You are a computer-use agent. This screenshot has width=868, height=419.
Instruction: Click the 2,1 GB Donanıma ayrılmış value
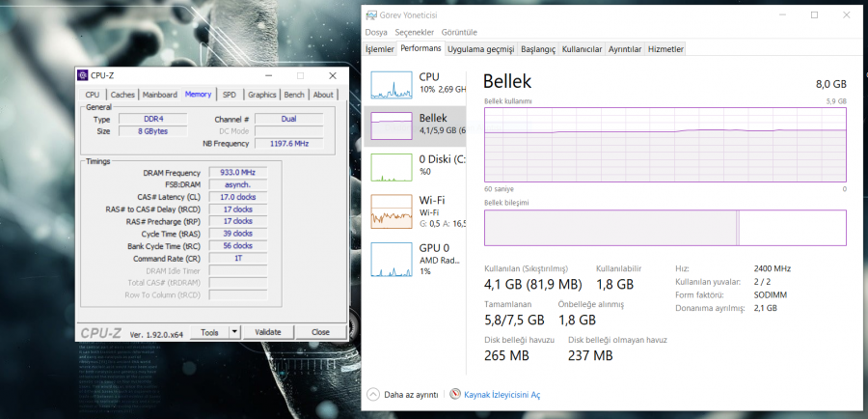[766, 308]
